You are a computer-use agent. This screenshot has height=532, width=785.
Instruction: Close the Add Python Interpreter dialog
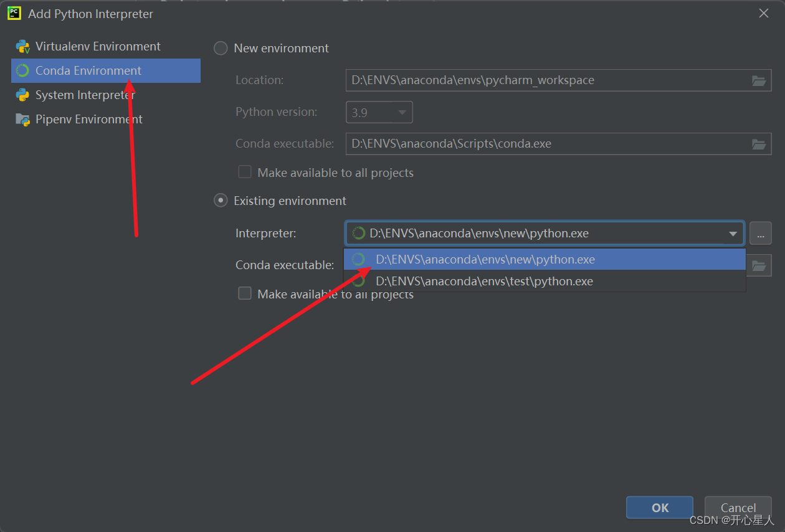coord(764,13)
